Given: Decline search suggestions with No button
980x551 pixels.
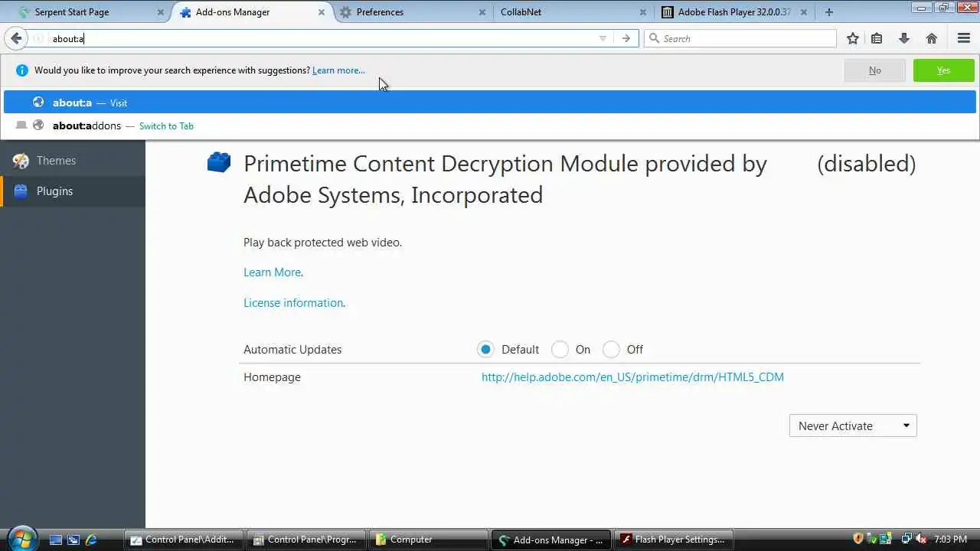Looking at the screenshot, I should 874,70.
